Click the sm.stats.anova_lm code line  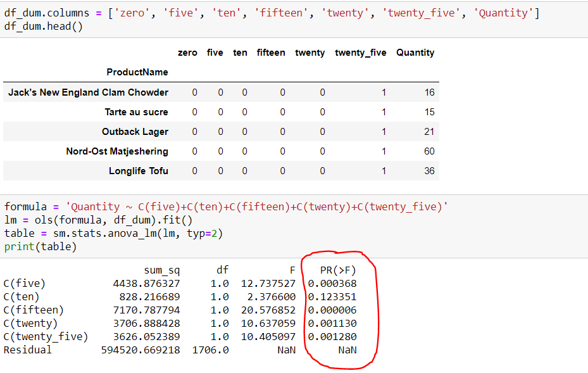click(113, 234)
